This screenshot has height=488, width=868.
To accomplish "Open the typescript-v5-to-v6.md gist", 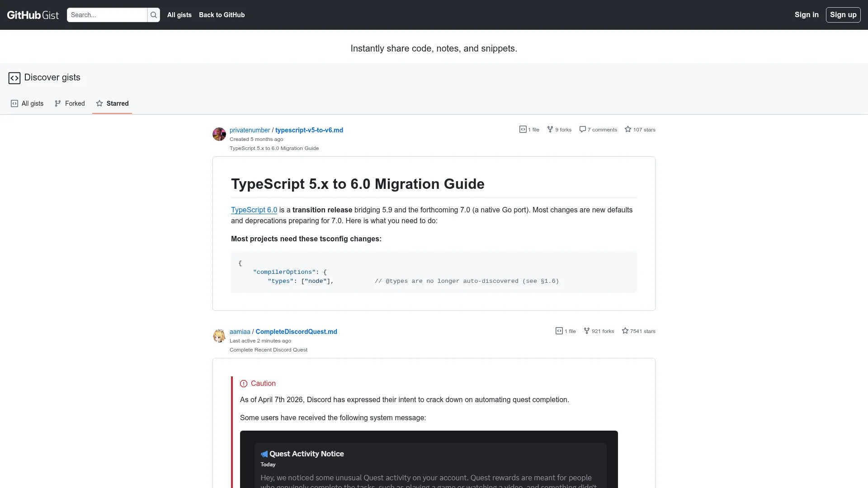I will coord(309,130).
